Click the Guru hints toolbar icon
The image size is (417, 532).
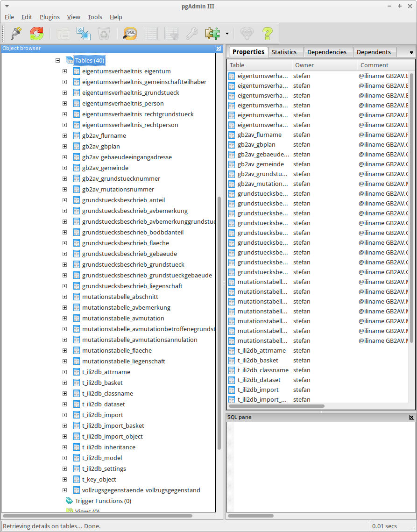tap(247, 33)
